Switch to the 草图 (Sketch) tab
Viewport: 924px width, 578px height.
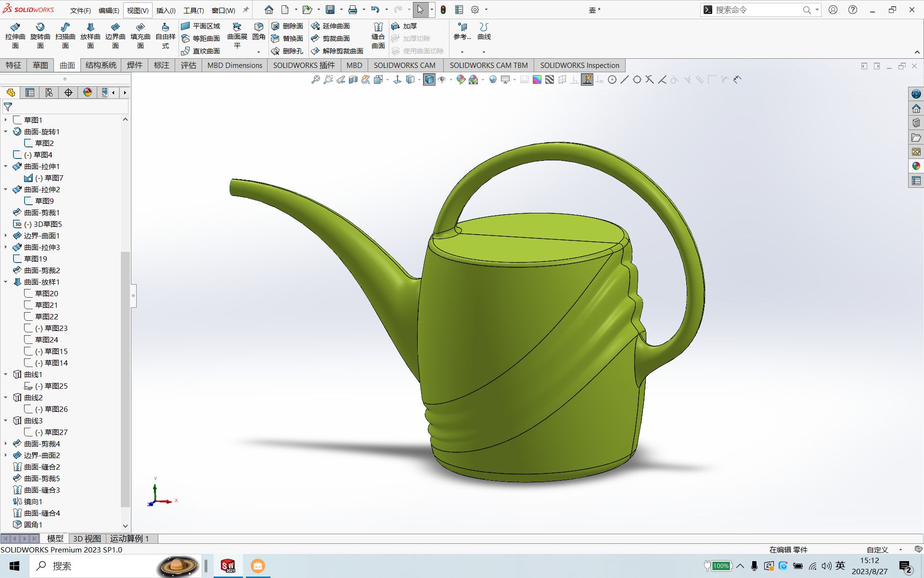pyautogui.click(x=40, y=66)
